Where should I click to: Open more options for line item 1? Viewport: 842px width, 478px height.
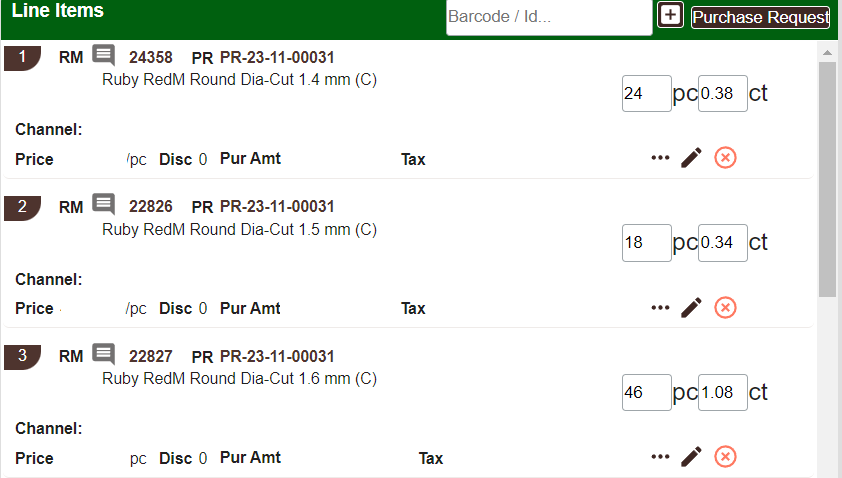pyautogui.click(x=660, y=158)
